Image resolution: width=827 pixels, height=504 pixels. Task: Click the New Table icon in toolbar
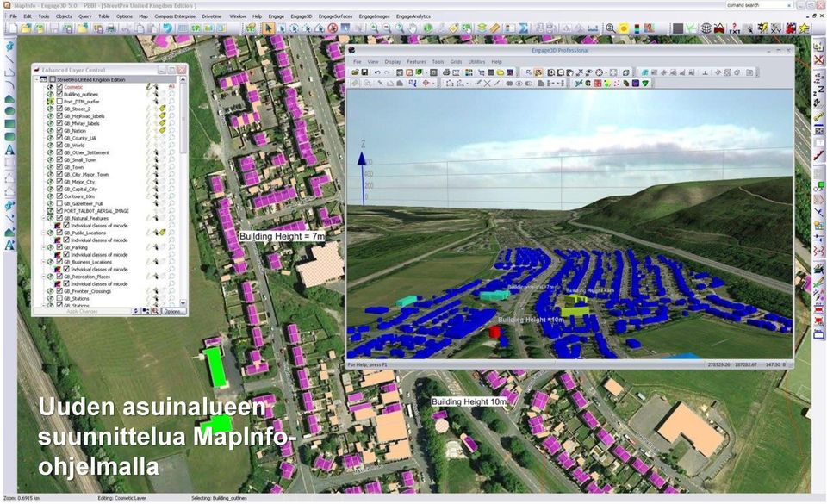click(11, 28)
